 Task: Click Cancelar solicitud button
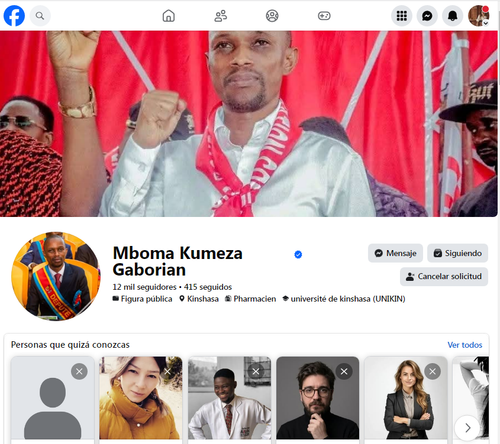(444, 276)
